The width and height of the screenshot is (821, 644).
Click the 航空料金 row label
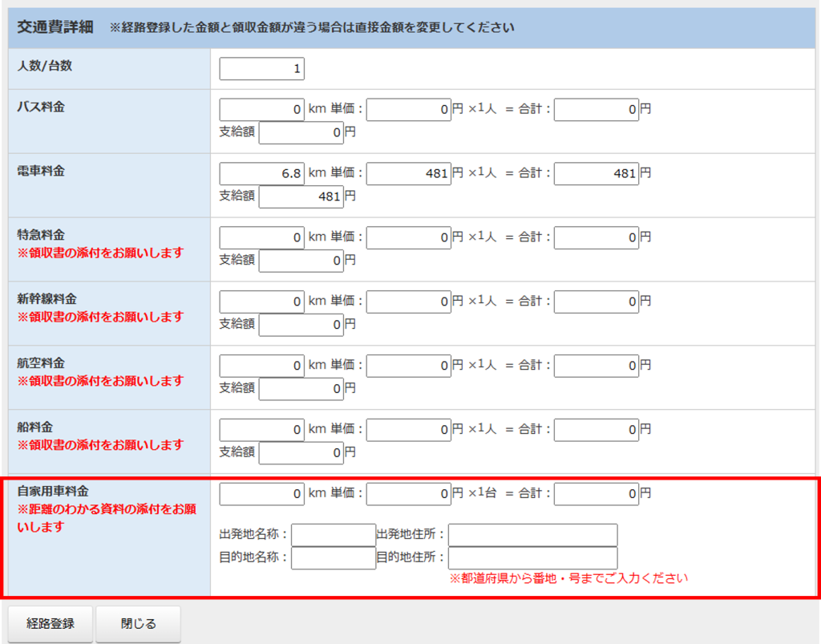[x=41, y=363]
